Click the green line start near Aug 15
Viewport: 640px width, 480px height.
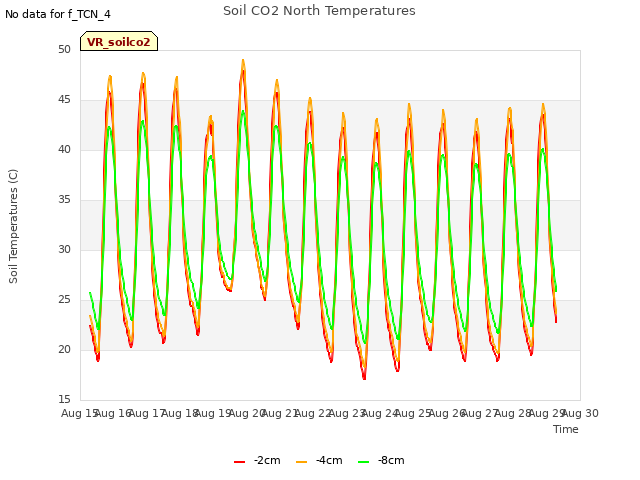pos(90,293)
